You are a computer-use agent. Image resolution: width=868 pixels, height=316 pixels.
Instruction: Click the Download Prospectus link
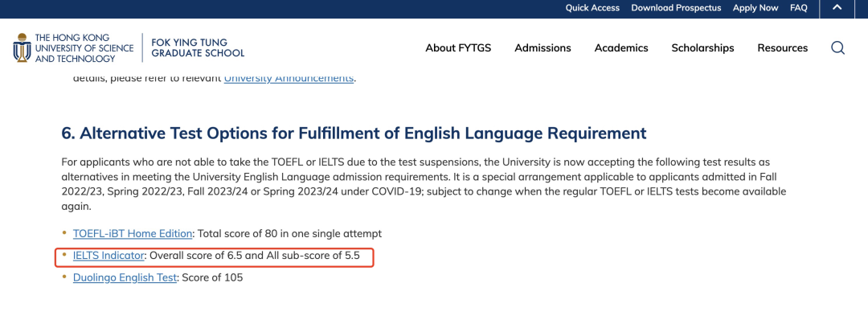[676, 8]
